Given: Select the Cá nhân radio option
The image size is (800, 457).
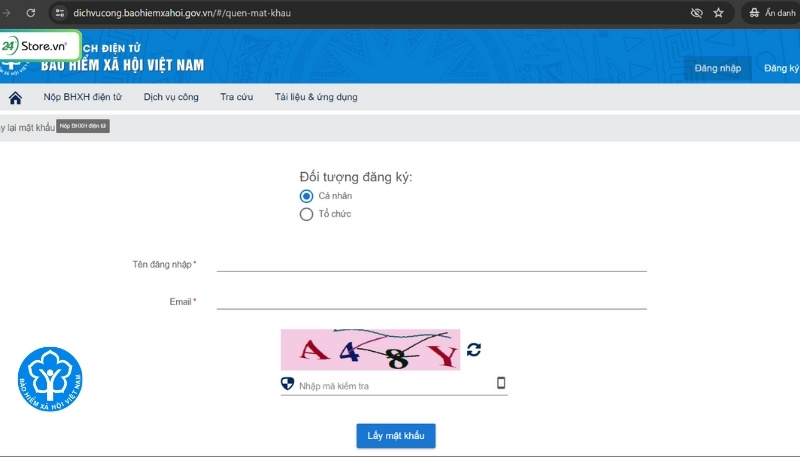Looking at the screenshot, I should pyautogui.click(x=306, y=196).
